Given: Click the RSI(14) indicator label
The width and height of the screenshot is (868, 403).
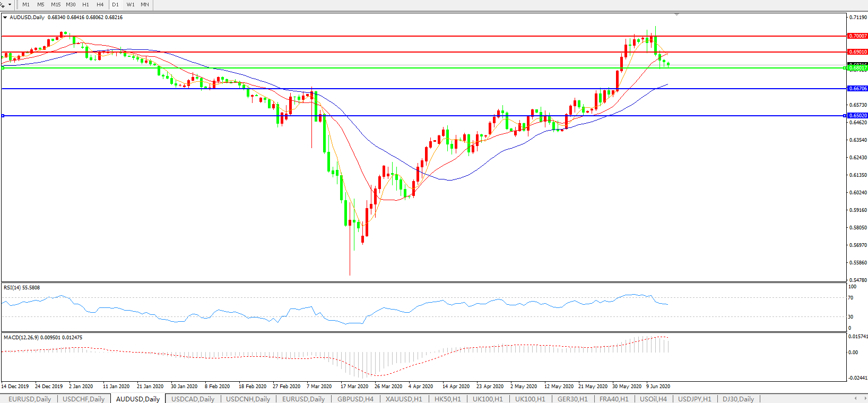Looking at the screenshot, I should coord(21,288).
